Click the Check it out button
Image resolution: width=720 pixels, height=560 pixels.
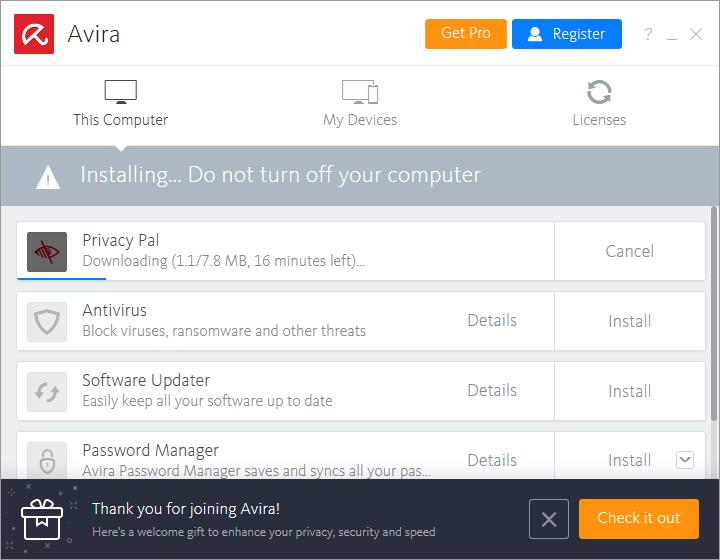[x=638, y=518]
